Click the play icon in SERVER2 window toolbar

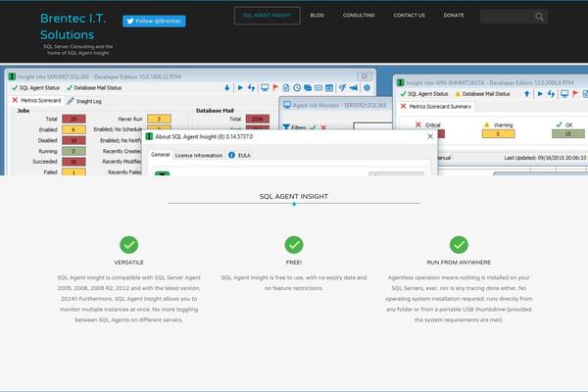[240, 88]
